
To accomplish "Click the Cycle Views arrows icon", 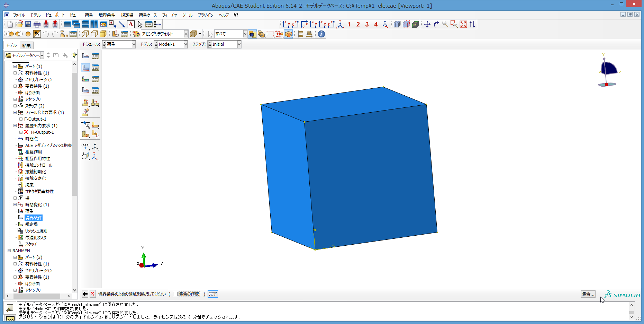I will click(x=472, y=24).
